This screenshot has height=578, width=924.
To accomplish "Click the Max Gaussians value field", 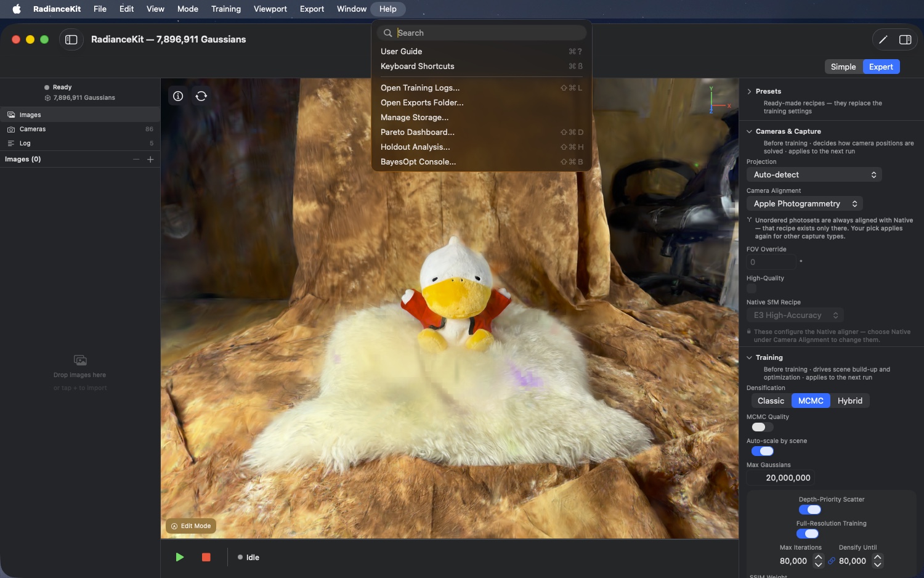I will [x=780, y=478].
